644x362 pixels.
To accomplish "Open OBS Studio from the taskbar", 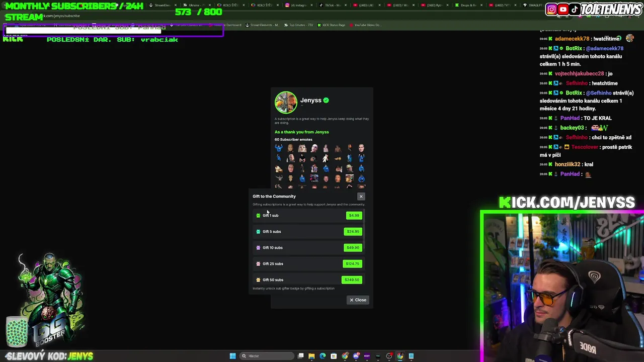I will [x=389, y=356].
